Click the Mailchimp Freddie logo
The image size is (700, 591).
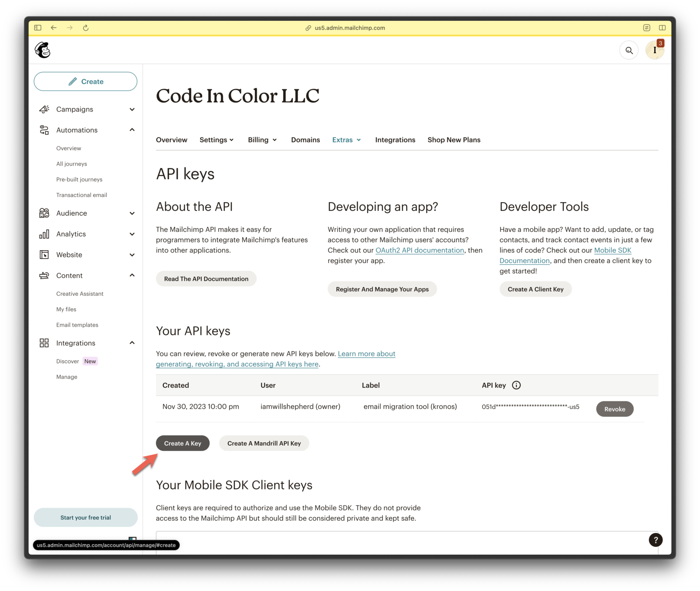pyautogui.click(x=42, y=50)
